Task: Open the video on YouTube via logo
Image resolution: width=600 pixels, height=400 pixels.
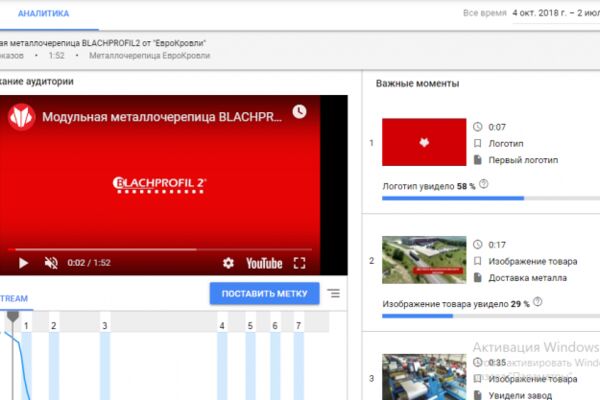Action: pos(264,263)
